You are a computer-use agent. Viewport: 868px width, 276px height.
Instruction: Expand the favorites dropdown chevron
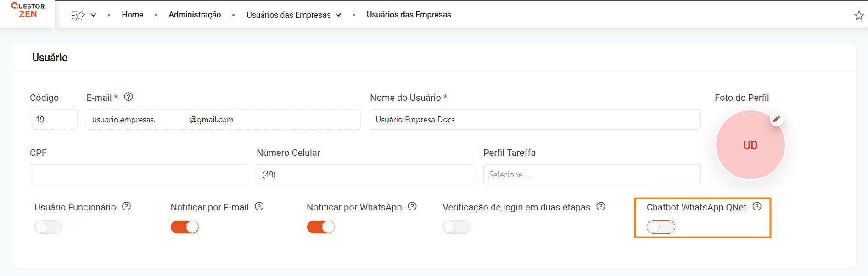coord(94,15)
